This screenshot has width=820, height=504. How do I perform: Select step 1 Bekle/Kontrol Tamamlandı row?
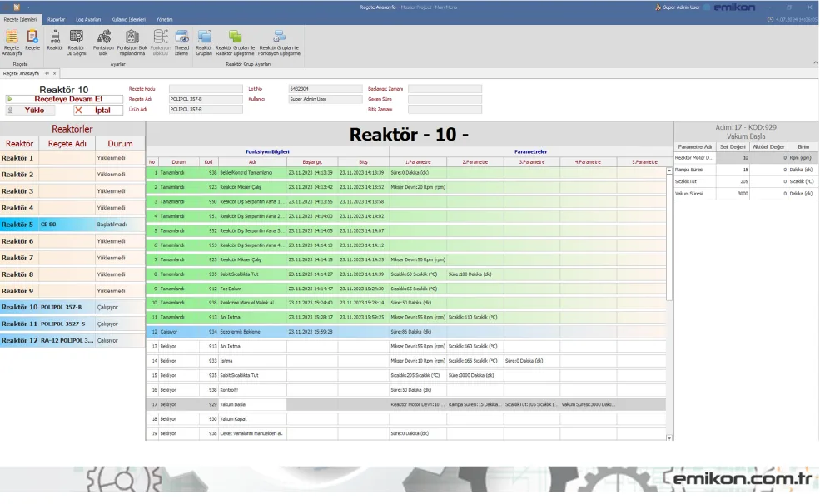coord(405,172)
